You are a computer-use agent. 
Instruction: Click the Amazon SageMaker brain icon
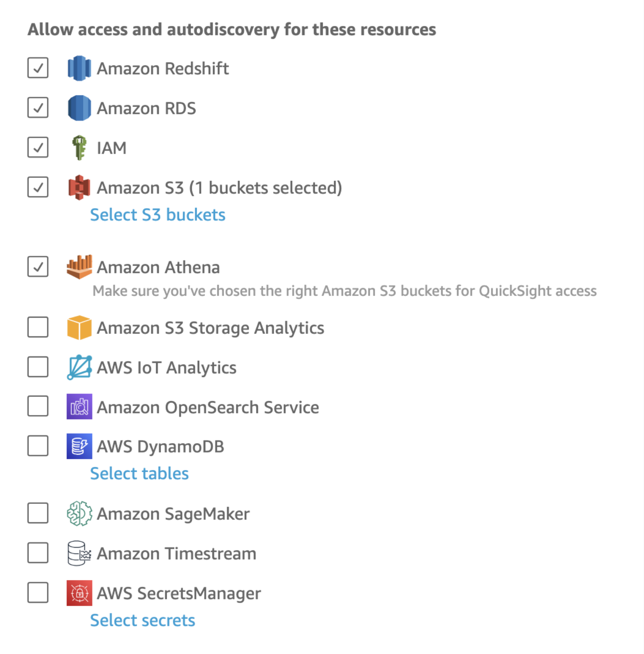tap(79, 514)
